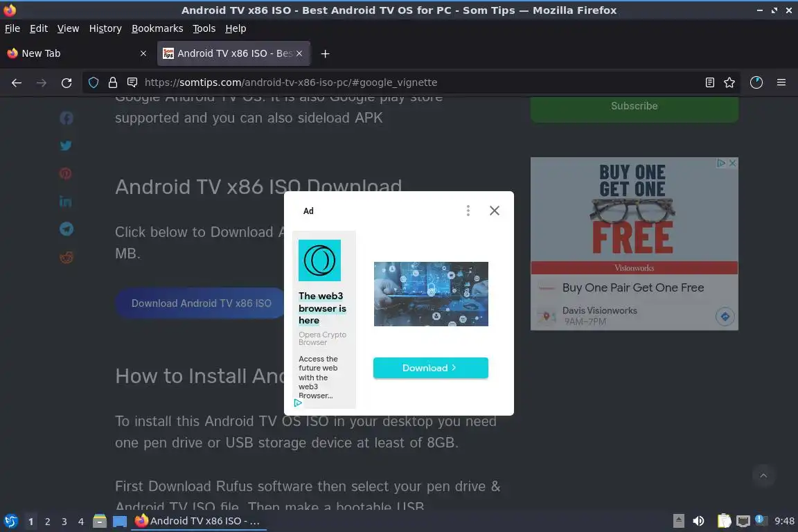Toggle reader view for this page
Screen dimensions: 798x532
pyautogui.click(x=709, y=82)
